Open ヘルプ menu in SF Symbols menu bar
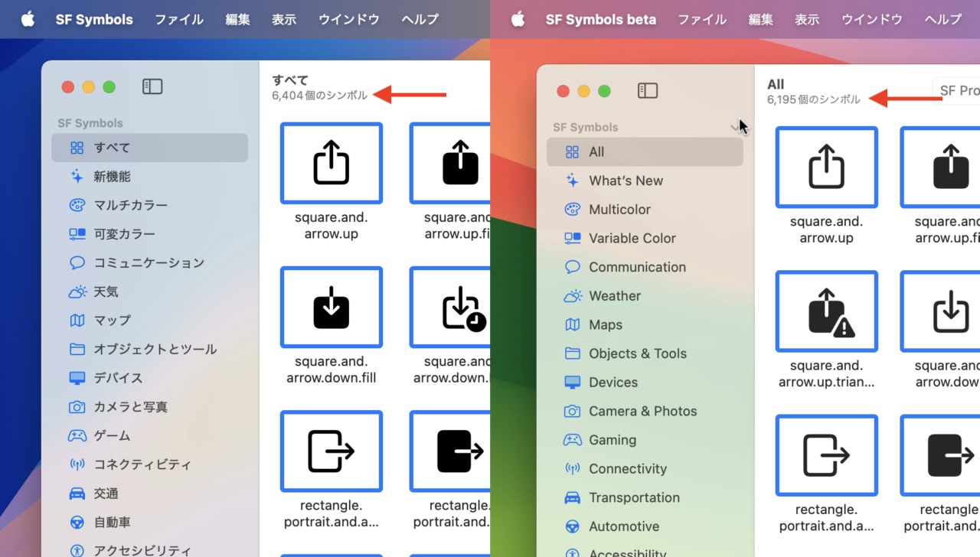This screenshot has height=557, width=980. point(420,19)
